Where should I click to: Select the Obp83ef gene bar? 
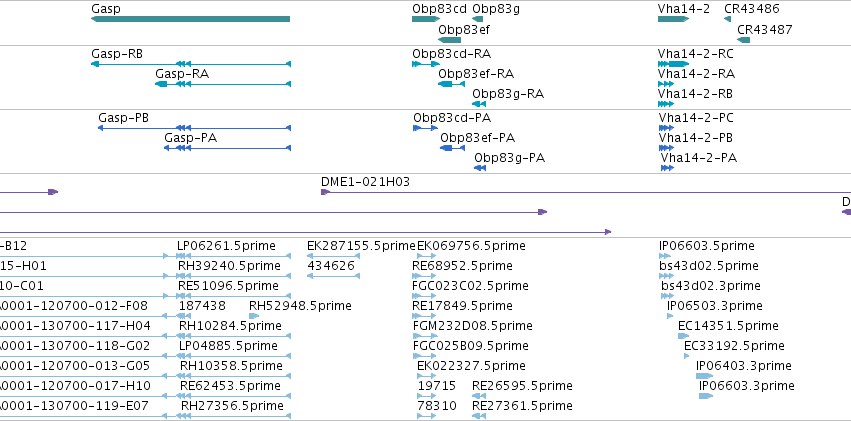pos(449,40)
